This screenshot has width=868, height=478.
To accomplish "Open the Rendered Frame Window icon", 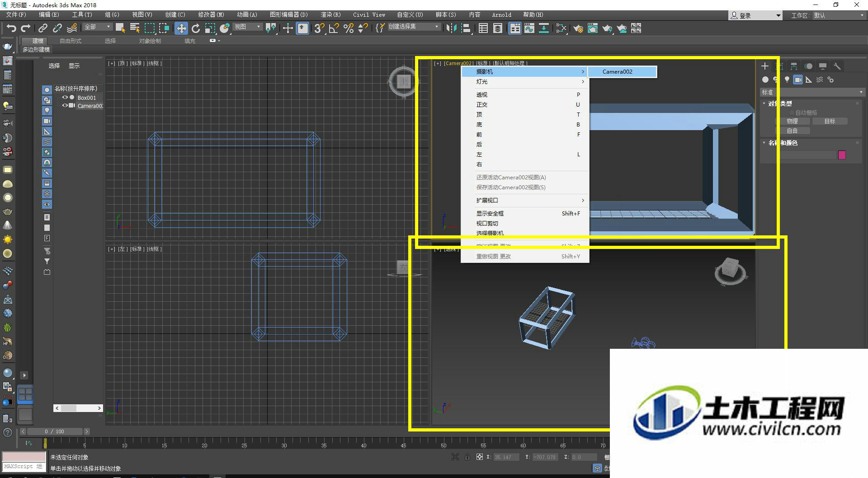I will pos(593,28).
